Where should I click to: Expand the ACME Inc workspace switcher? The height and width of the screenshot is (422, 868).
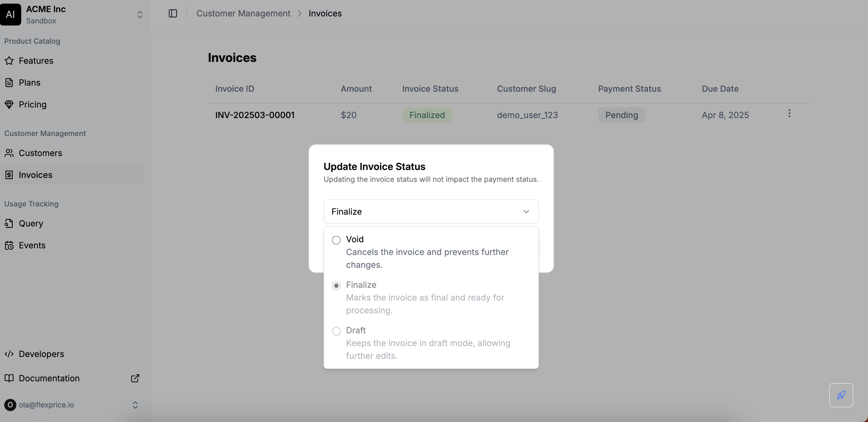140,15
